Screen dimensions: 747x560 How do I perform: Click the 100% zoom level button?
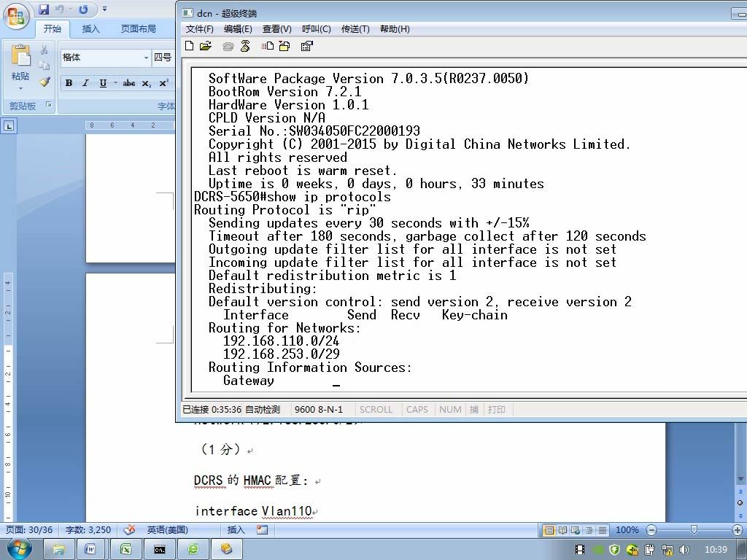[627, 530]
